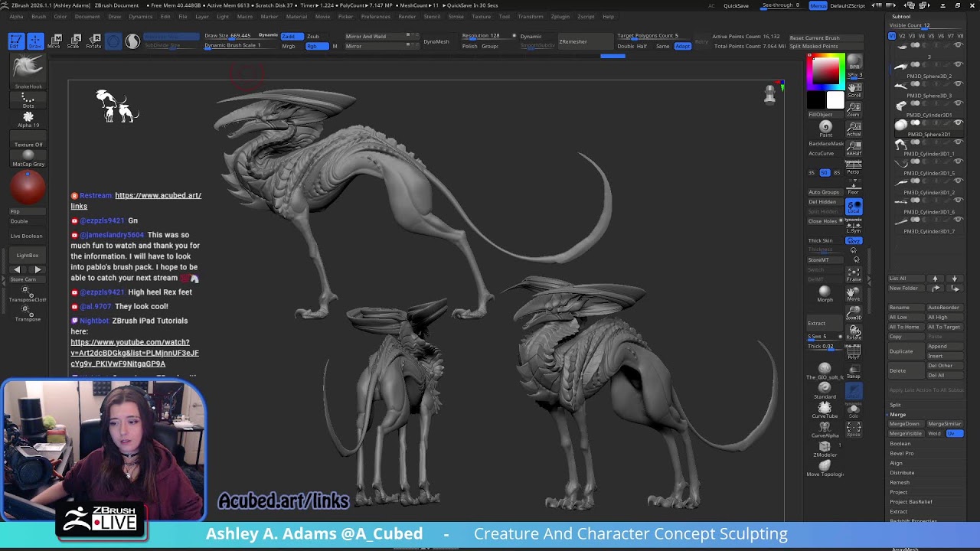Click the ZoomD3 navigation icon

(x=854, y=313)
